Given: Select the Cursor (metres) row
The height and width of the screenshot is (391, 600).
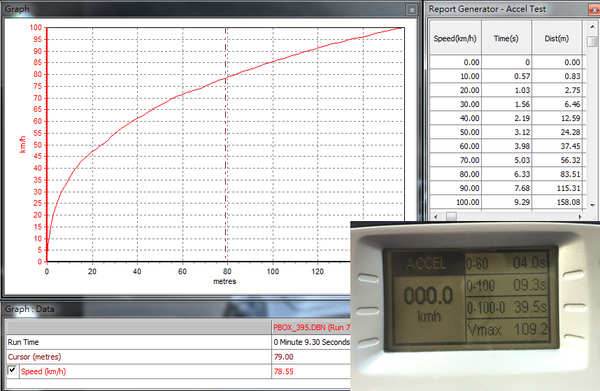Looking at the screenshot, I should click(178, 357).
